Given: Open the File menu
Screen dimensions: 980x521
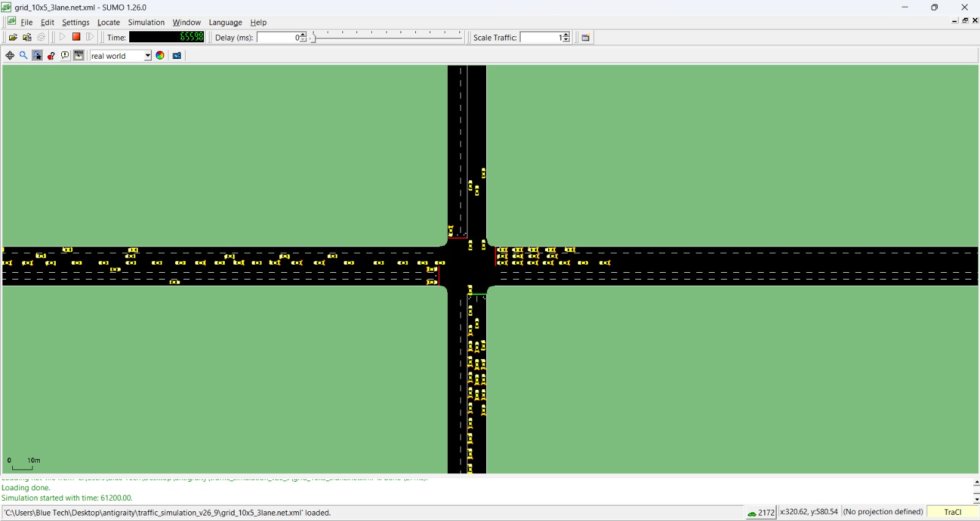Looking at the screenshot, I should point(27,22).
